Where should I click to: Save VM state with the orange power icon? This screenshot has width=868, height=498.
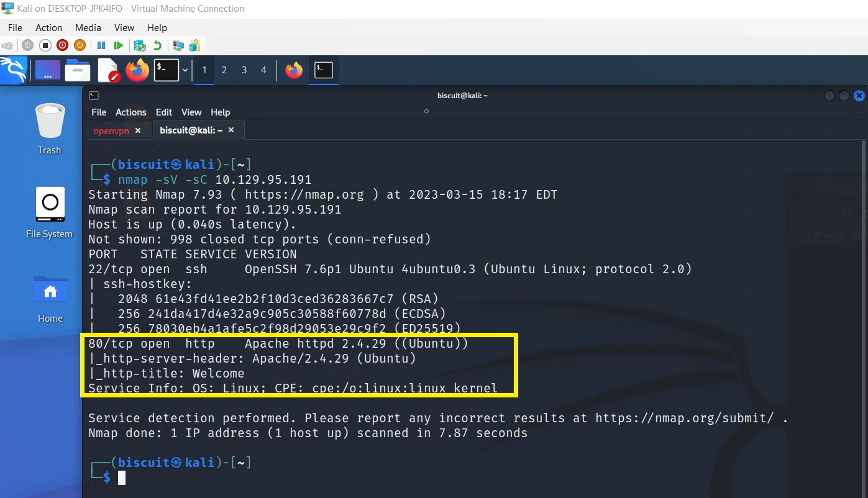click(80, 45)
